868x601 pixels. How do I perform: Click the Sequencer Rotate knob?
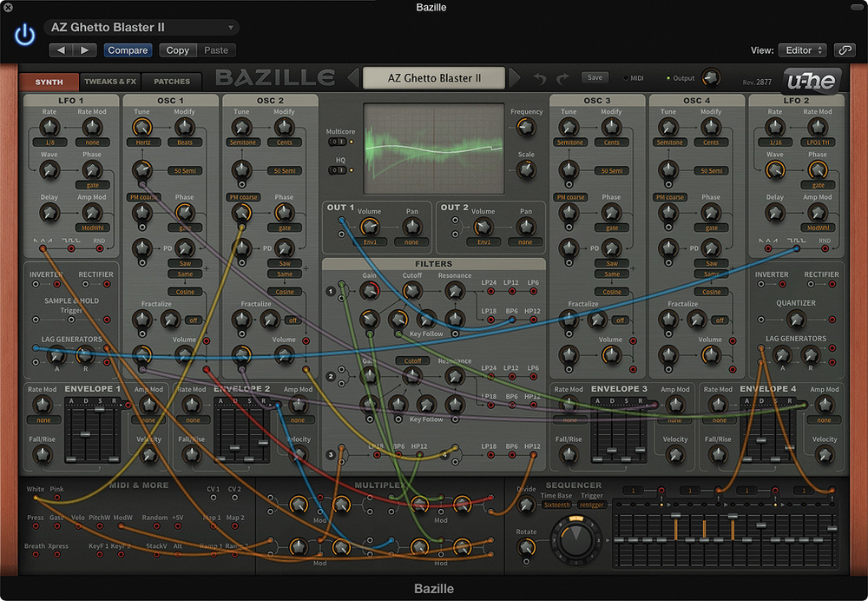click(x=526, y=547)
